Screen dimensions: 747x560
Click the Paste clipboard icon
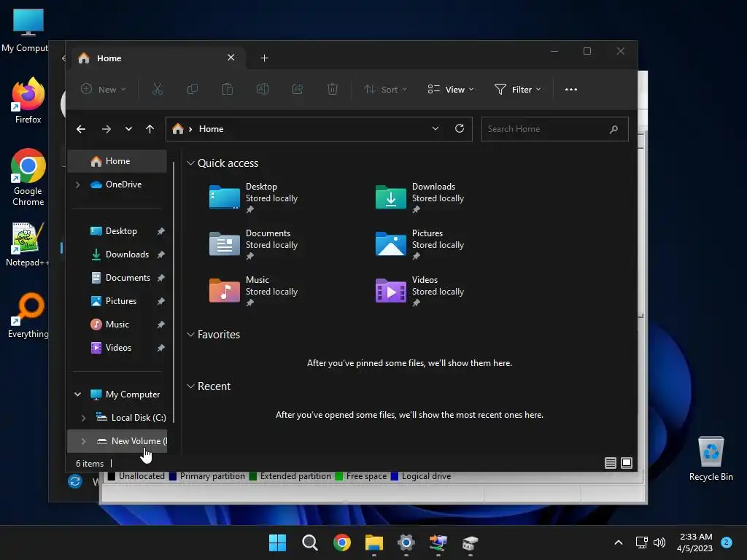point(228,89)
